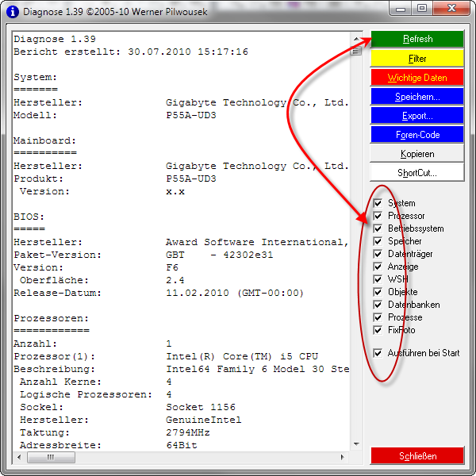Click the ShortCut... button
The width and height of the screenshot is (476, 476).
pyautogui.click(x=417, y=173)
